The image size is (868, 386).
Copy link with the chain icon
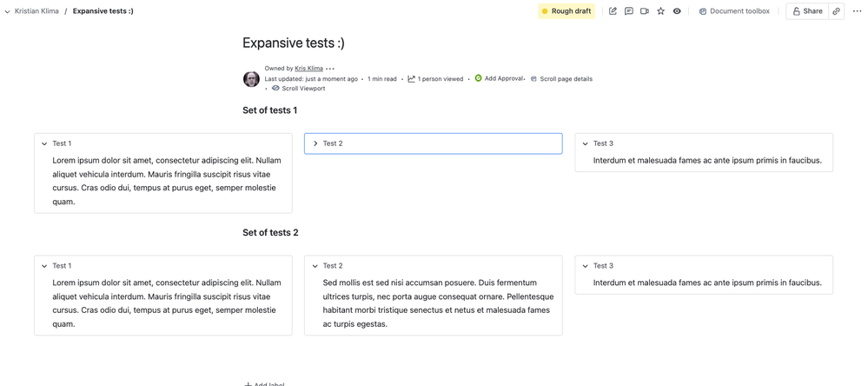click(837, 11)
